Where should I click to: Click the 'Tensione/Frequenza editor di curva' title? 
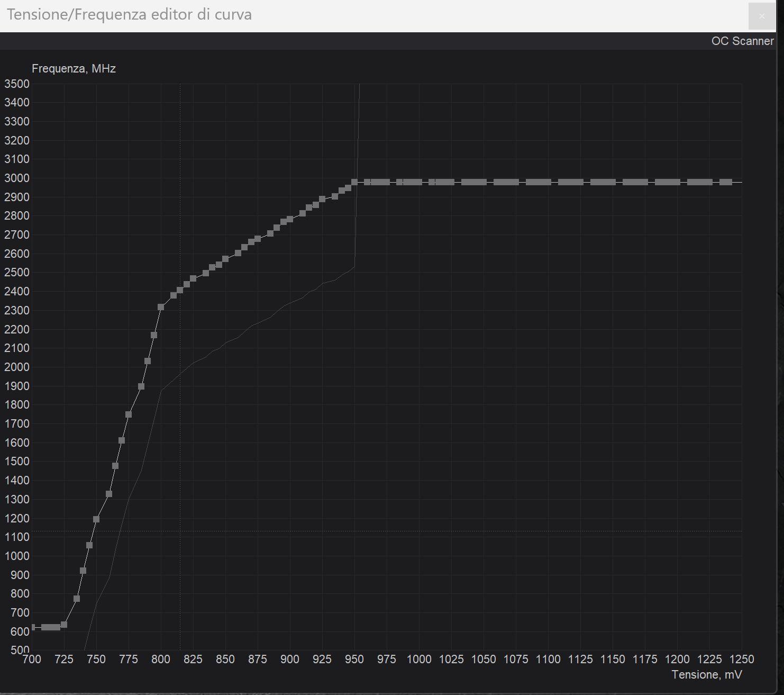(129, 14)
